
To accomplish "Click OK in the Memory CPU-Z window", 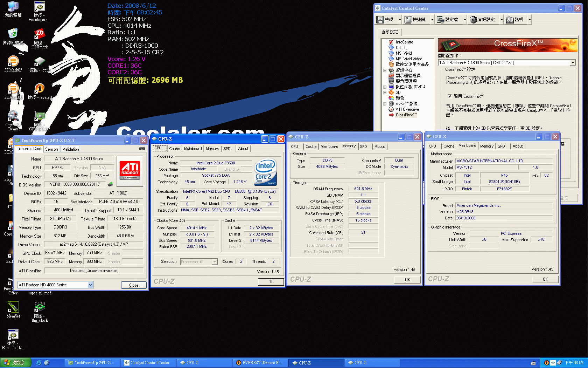I will pos(407,280).
